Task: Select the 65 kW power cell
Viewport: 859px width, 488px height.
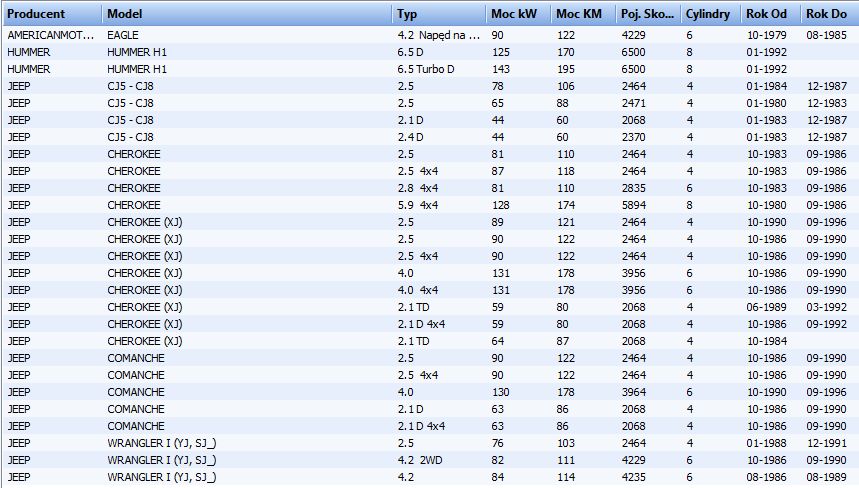Action: click(497, 103)
